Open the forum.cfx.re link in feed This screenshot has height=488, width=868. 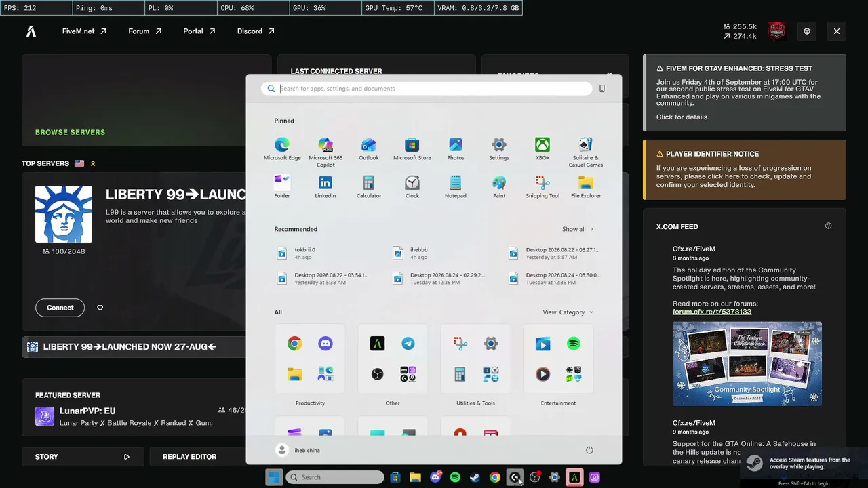[712, 312]
